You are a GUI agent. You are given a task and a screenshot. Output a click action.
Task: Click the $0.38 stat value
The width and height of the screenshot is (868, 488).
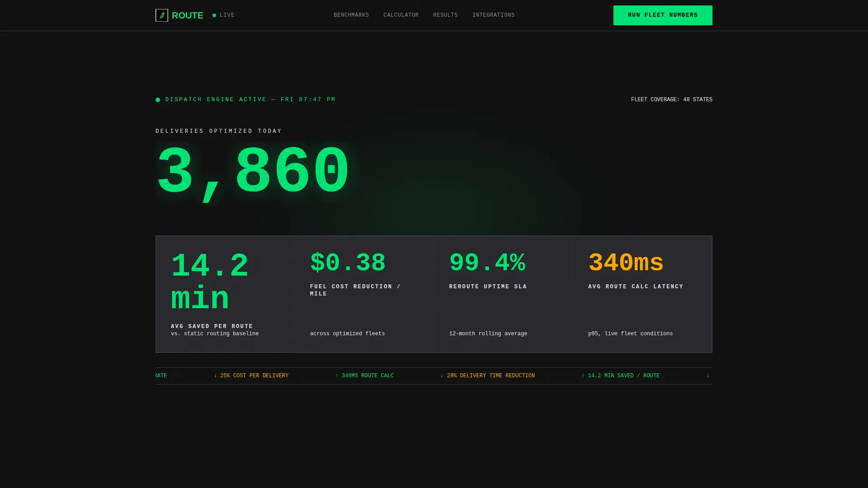click(x=348, y=263)
